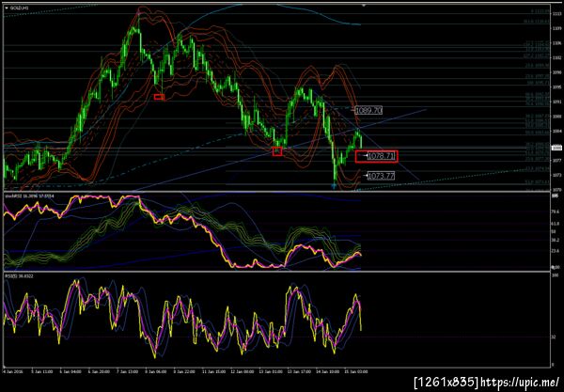Click the blue arrow marker at the chart low
564x392 pixels.
click(334, 186)
